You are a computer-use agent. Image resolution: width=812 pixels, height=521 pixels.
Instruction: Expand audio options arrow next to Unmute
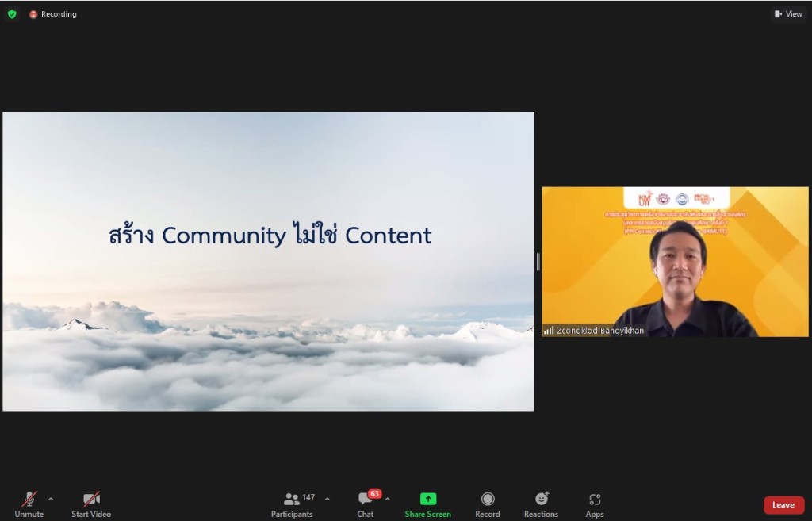coord(51,499)
